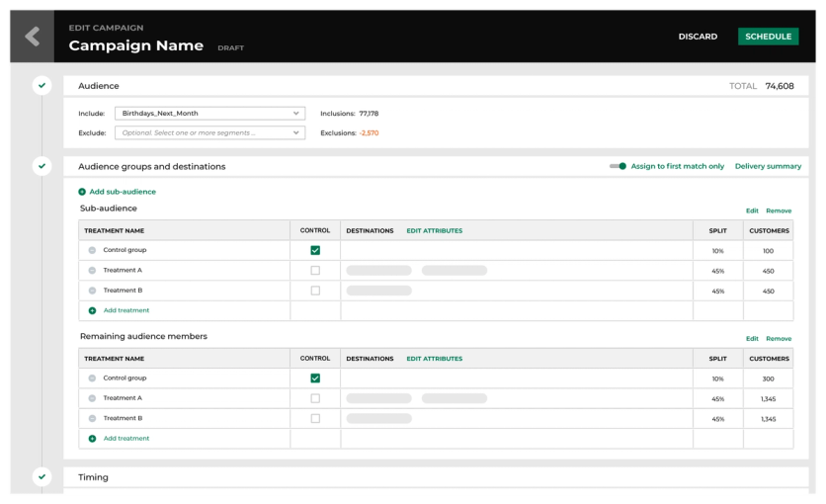Click the Audience section header

436,86
